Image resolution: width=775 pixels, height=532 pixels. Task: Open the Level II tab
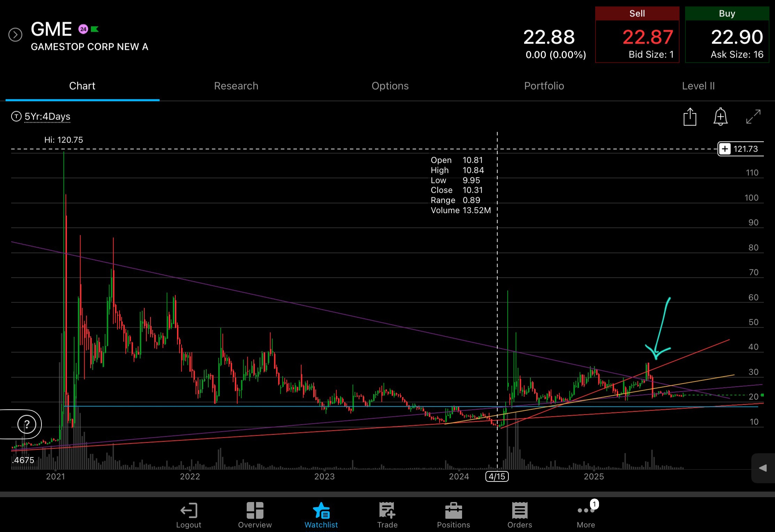pos(698,86)
